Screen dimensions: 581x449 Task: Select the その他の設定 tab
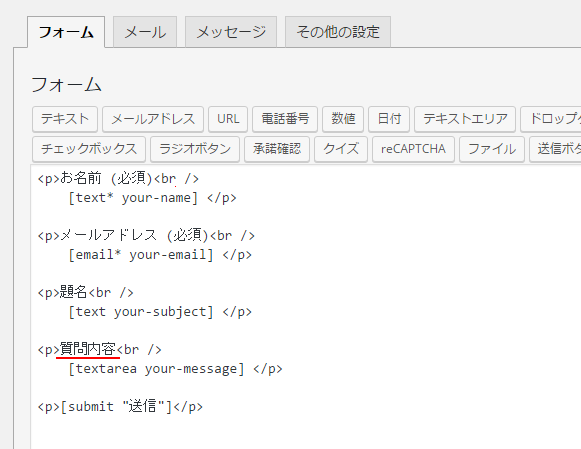[x=338, y=32]
